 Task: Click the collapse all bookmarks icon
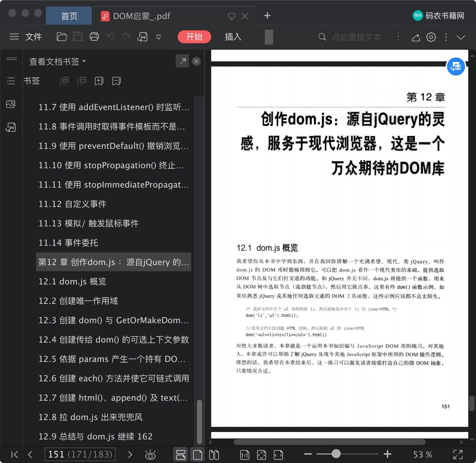(x=82, y=81)
